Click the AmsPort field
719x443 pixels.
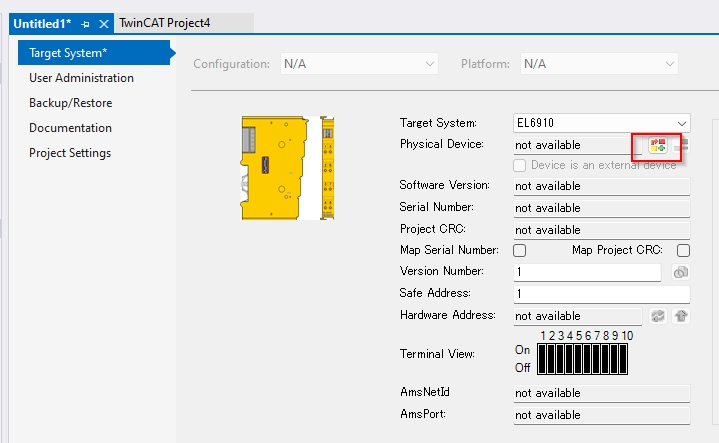point(602,415)
